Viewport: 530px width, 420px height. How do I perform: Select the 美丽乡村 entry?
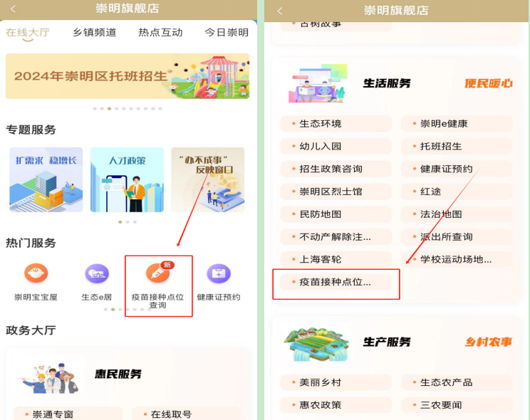pyautogui.click(x=336, y=382)
